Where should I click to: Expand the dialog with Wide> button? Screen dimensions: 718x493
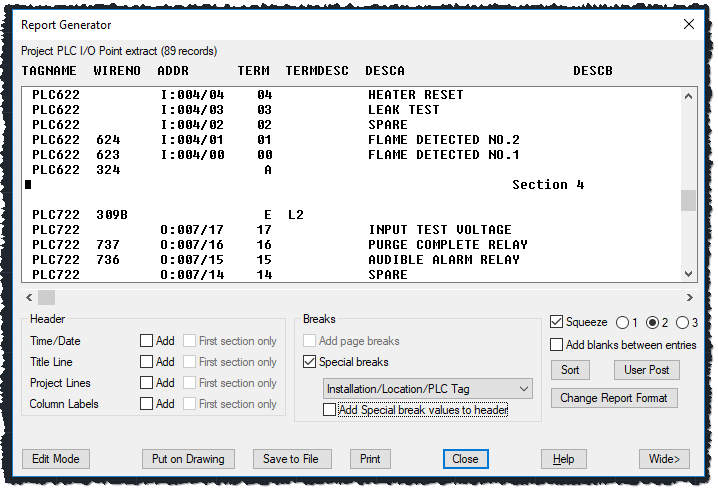point(664,459)
